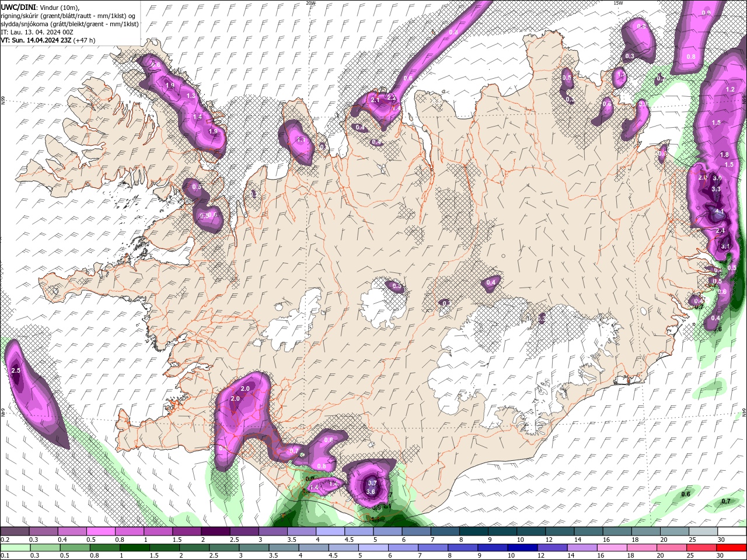Viewport: 747px width, 560px height.
Task: Click the '1.8' value in the eastern band
Action: 725,155
